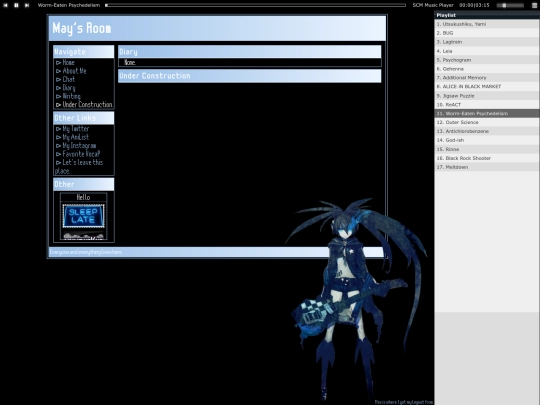
Task: Play Utsukushiku, Yami from playlist
Action: [487, 24]
